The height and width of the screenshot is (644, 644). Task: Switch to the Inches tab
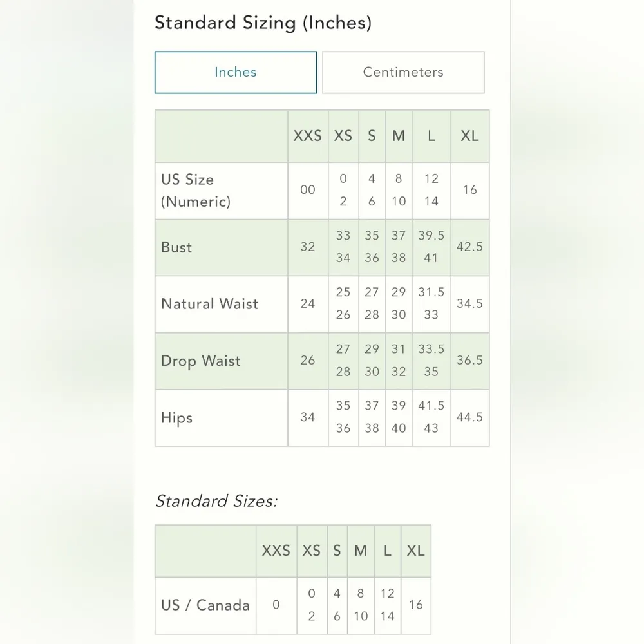[x=236, y=72]
